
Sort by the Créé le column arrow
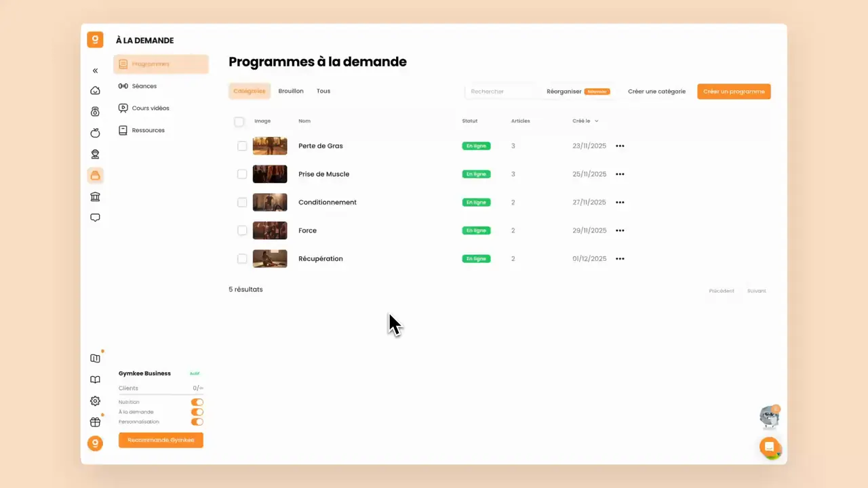[x=596, y=121]
